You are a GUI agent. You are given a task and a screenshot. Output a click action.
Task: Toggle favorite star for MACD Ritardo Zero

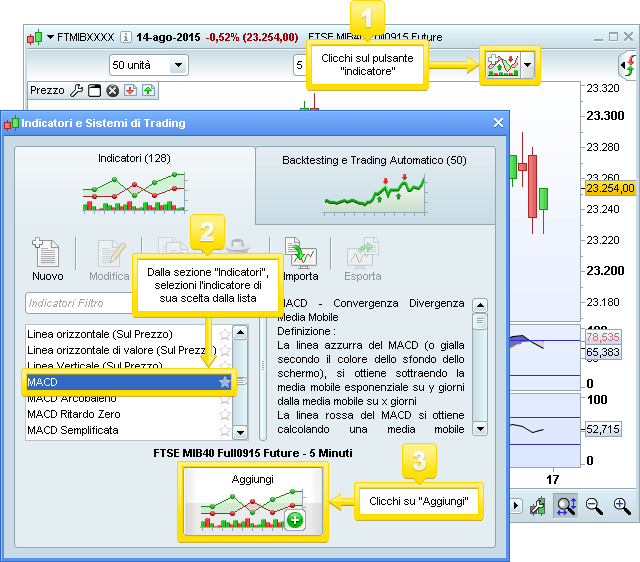point(224,414)
